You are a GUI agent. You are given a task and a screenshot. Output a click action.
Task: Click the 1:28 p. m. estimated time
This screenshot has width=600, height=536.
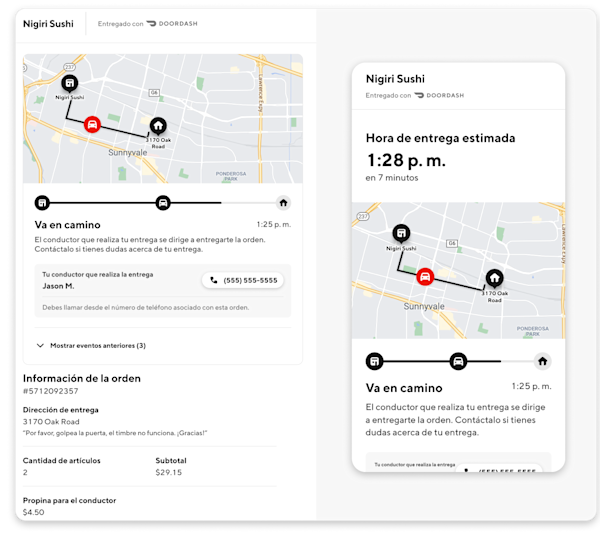coord(406,160)
